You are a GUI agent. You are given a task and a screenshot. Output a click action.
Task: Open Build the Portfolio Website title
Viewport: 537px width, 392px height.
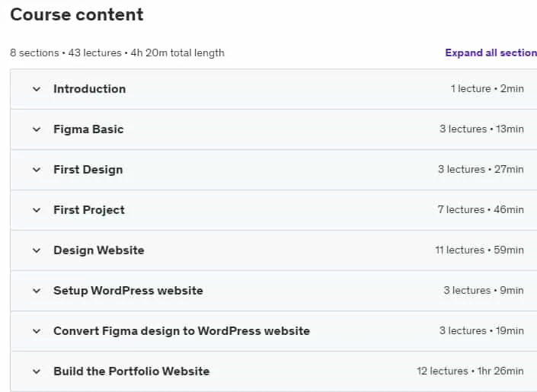pyautogui.click(x=132, y=371)
